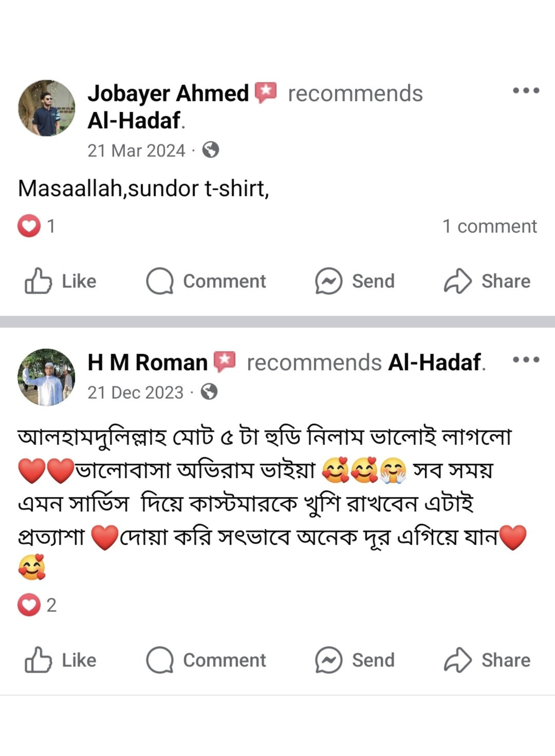Open the 21 Mar 2024 post timestamp
The width and height of the screenshot is (555, 756).
[136, 151]
